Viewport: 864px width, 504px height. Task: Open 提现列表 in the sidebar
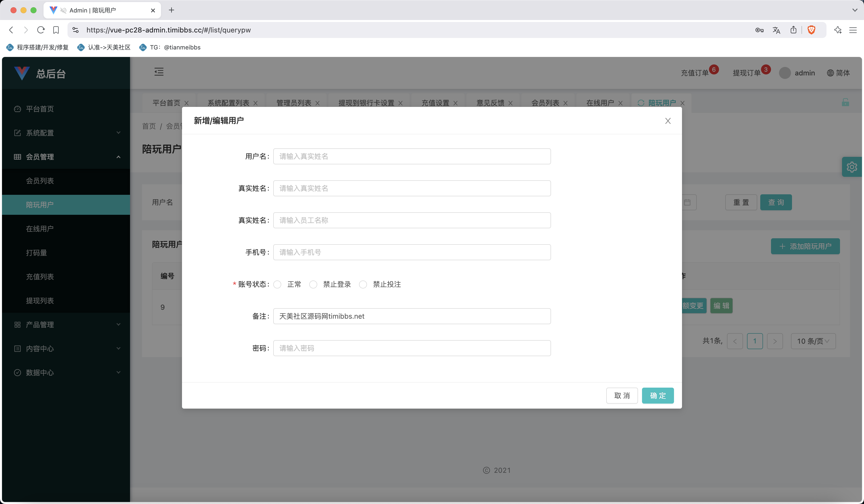point(66,300)
